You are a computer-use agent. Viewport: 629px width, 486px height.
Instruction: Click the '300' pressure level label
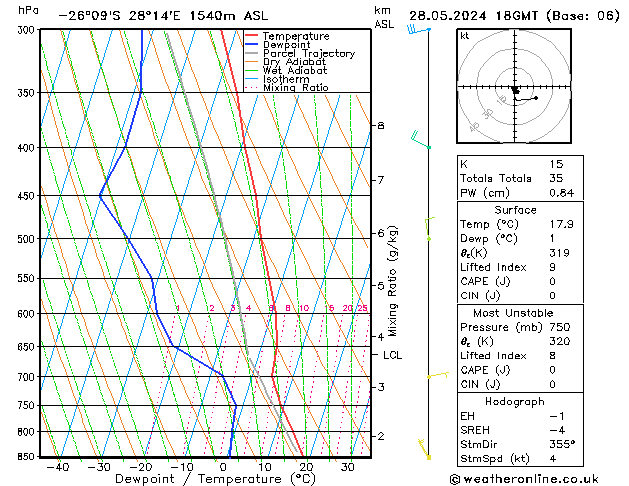(x=28, y=30)
